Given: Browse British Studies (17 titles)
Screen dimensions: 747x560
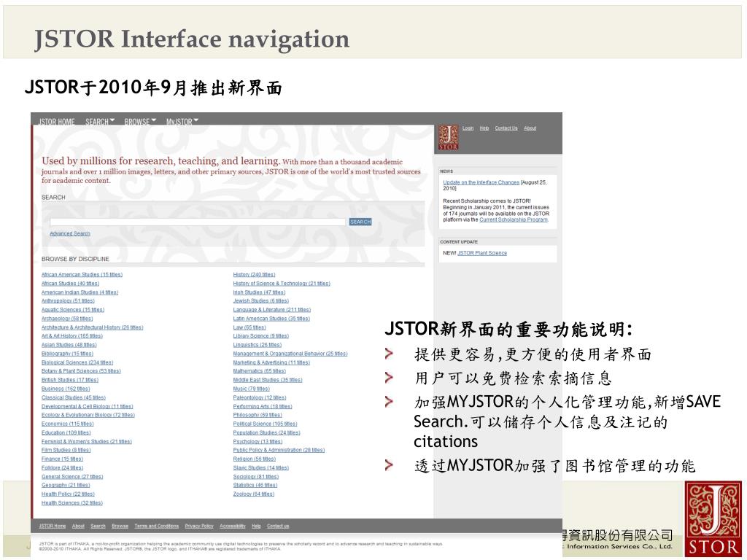Looking at the screenshot, I should pos(69,380).
